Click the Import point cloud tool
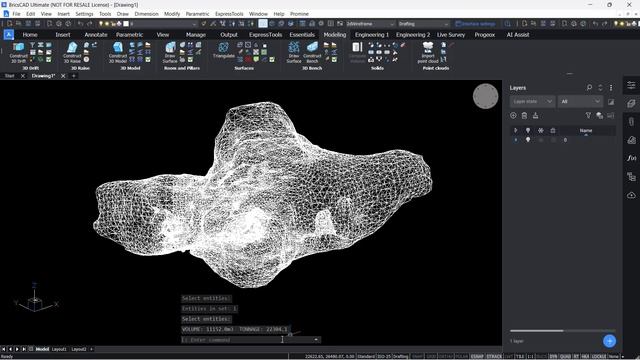 coord(428,53)
